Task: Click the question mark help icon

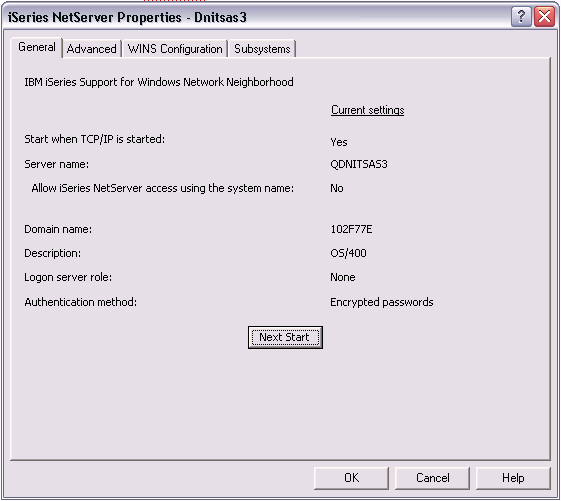Action: 521,16
